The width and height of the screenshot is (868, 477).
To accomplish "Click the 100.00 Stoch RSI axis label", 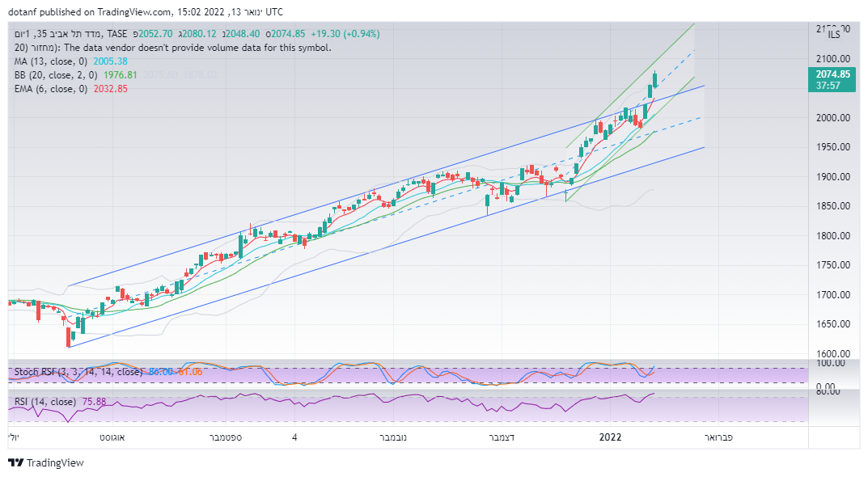I will [831, 363].
